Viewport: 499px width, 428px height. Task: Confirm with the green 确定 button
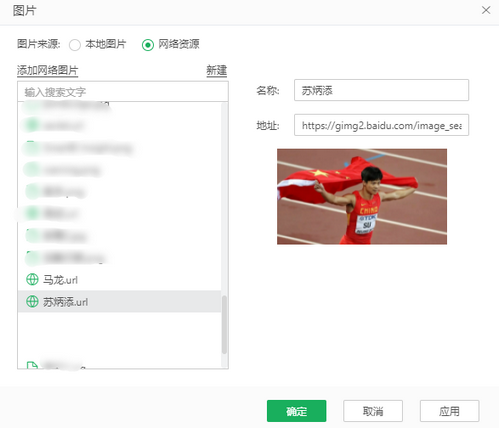pos(296,411)
